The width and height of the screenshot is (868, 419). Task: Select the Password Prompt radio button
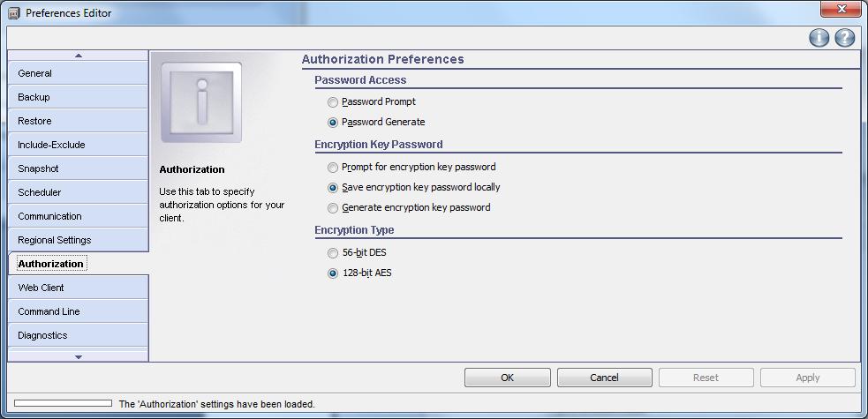pos(333,102)
